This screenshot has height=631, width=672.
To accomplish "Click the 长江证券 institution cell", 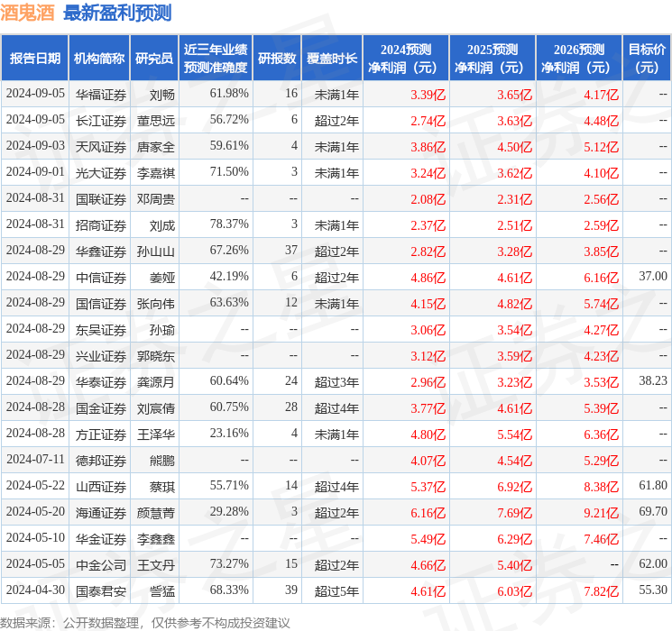I will [x=101, y=121].
